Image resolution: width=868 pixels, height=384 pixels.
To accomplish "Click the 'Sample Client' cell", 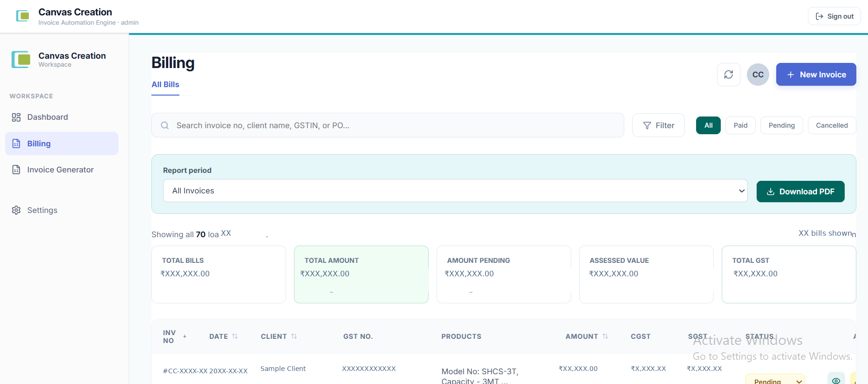I will [283, 369].
